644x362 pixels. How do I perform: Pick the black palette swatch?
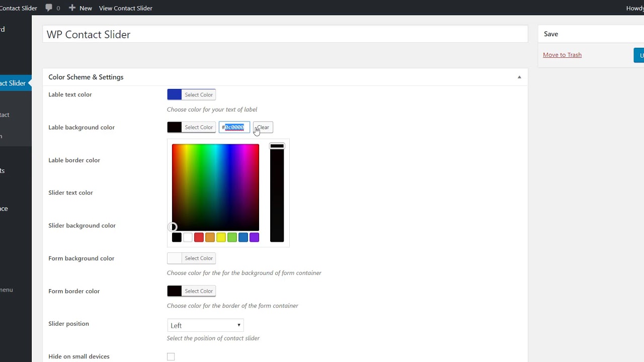(177, 237)
